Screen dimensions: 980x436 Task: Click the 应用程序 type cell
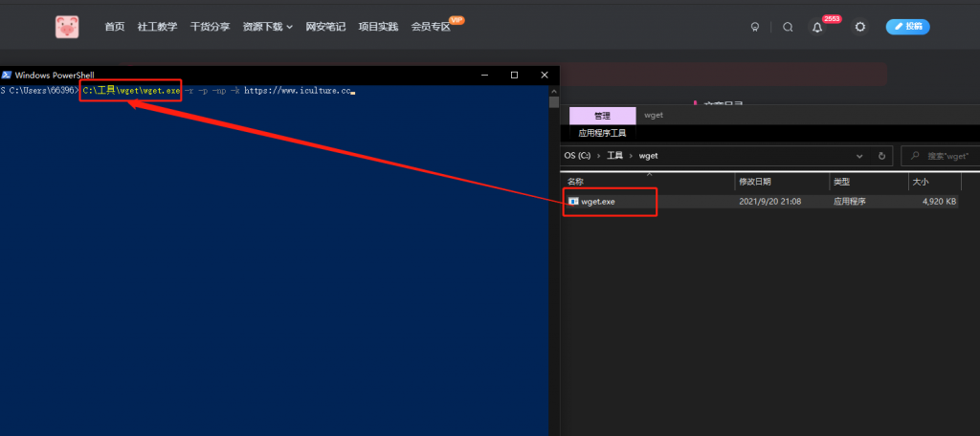pyautogui.click(x=850, y=201)
